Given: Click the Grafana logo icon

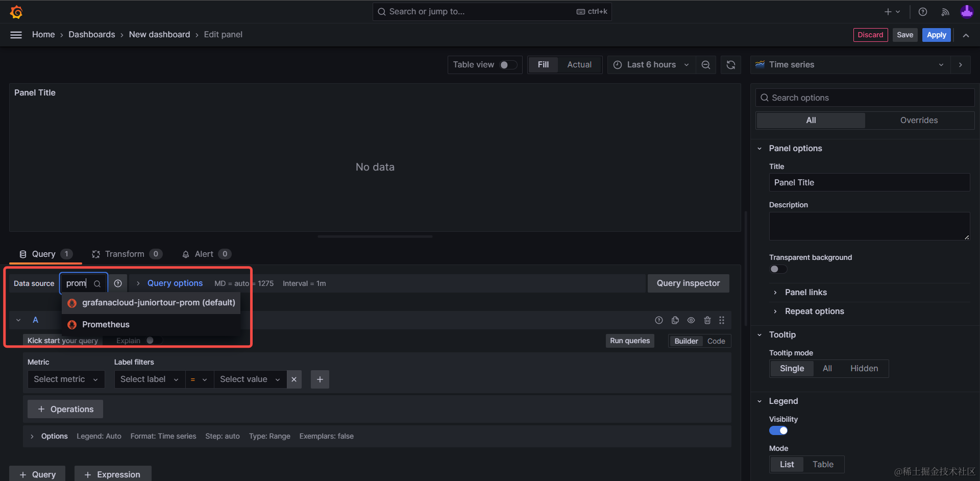Looking at the screenshot, I should (x=16, y=12).
